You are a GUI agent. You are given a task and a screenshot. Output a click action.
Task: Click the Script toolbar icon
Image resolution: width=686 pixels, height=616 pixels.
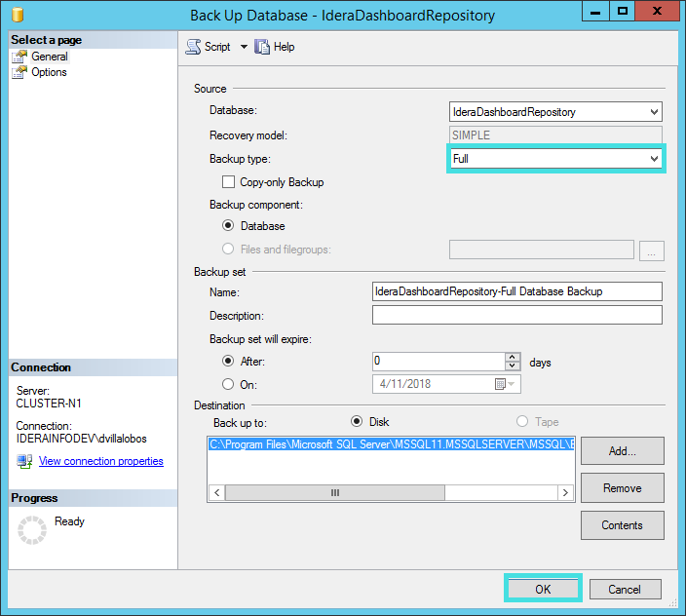[193, 47]
